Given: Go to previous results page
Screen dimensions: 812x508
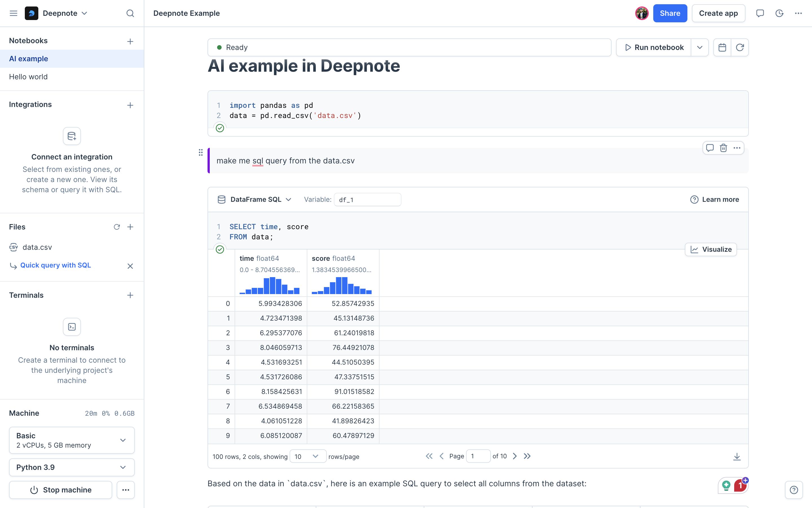Looking at the screenshot, I should tap(442, 456).
